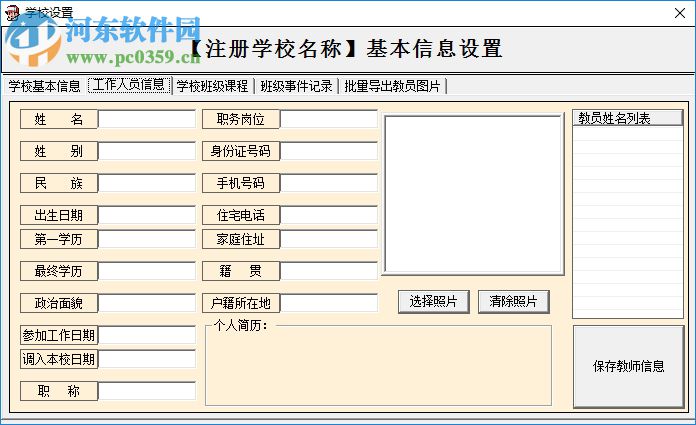696x425 pixels.
Task: Click the 姓名 name input field
Action: (146, 119)
